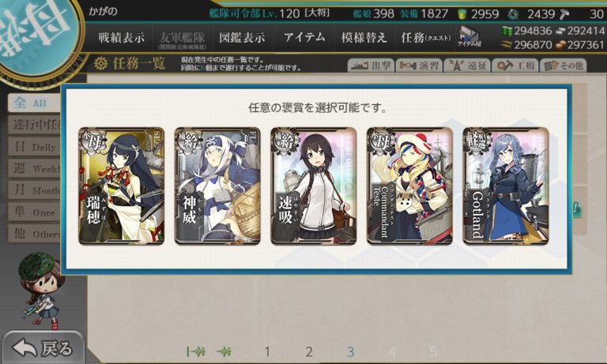Image resolution: width=607 pixels, height=364 pixels.
Task: Filter quests by 遠征 expedition tab
Action: pos(467,66)
